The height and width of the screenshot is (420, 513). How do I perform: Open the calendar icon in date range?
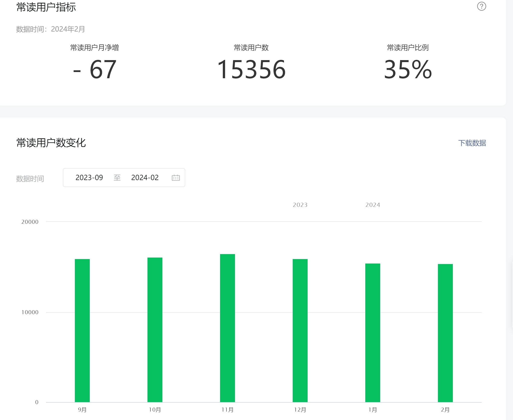176,178
